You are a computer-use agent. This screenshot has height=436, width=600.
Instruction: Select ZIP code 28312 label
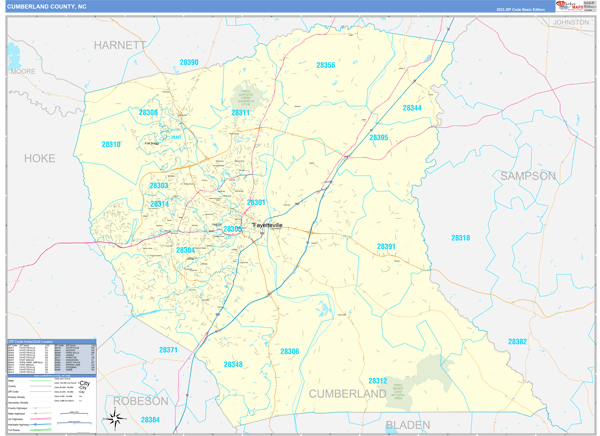pos(378,381)
